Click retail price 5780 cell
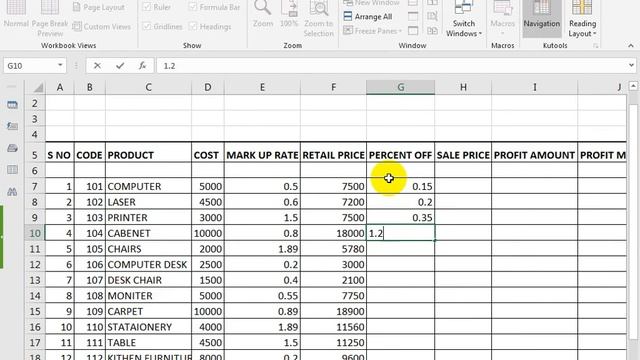This screenshot has height=360, width=640. tap(333, 249)
